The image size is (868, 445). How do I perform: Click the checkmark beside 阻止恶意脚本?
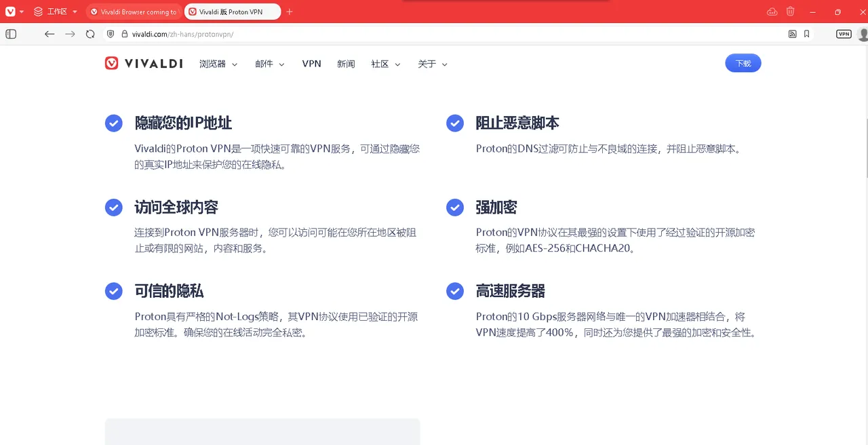click(454, 123)
